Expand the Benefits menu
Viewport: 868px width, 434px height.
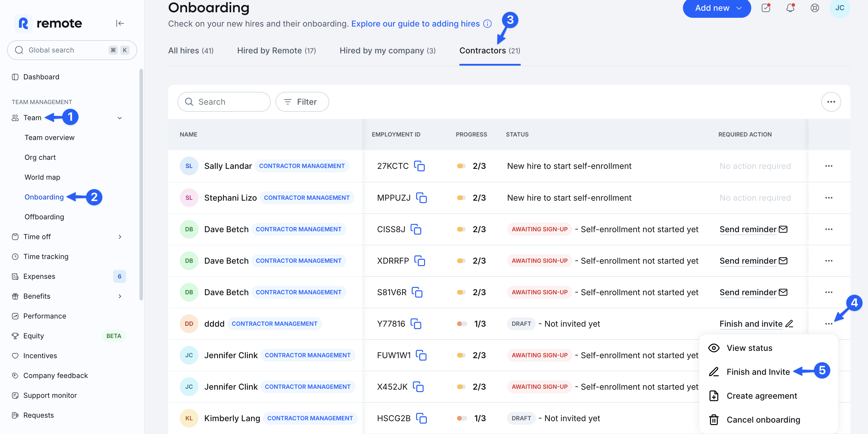[120, 296]
